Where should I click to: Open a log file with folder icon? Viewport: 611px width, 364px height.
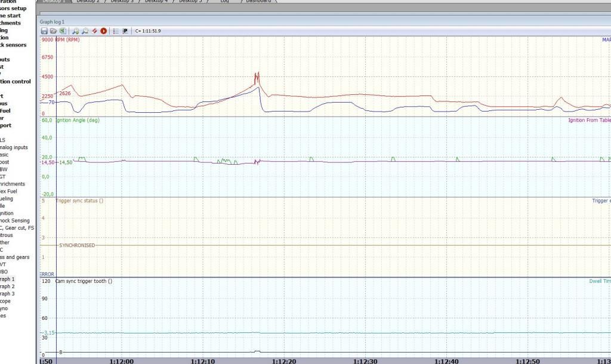(53, 31)
